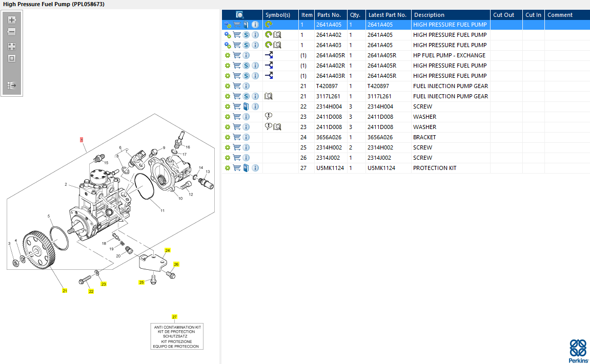Select part number U5MK1124 in Parts No. column
Viewport: 590px width, 364px height.
[x=330, y=168]
